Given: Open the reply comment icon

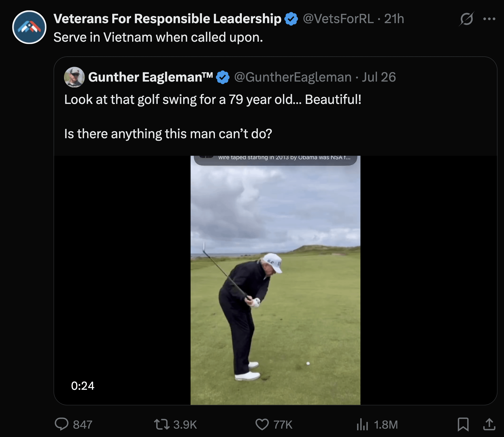Looking at the screenshot, I should click(62, 424).
